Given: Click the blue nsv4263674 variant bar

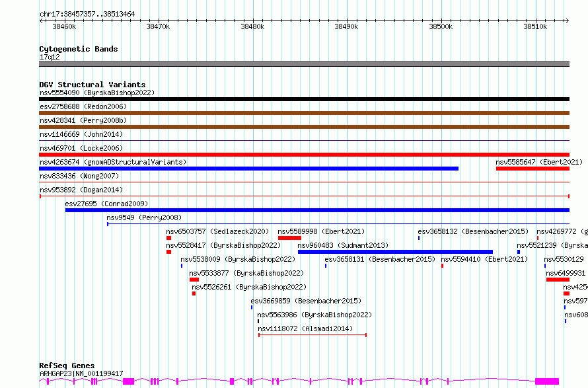Looking at the screenshot, I should [248, 169].
